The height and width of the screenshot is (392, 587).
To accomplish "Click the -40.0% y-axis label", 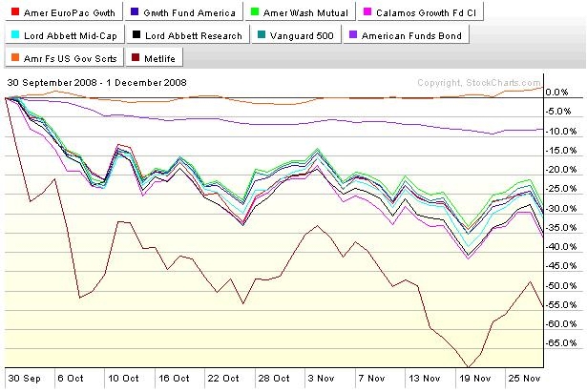I will (561, 246).
